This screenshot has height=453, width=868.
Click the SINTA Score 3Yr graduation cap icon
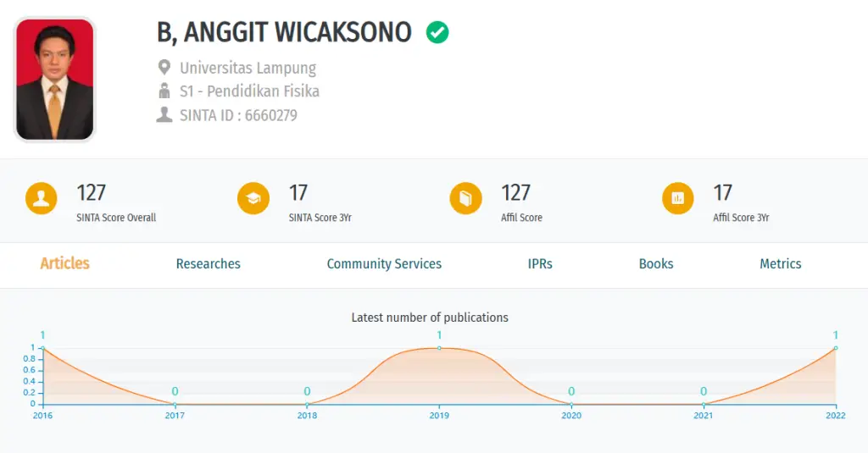click(x=253, y=198)
